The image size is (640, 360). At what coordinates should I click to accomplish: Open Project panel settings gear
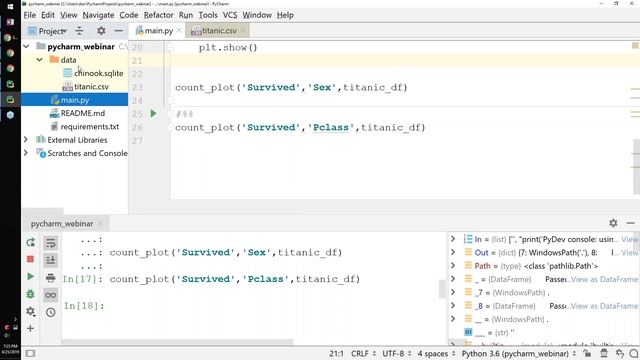click(x=101, y=31)
